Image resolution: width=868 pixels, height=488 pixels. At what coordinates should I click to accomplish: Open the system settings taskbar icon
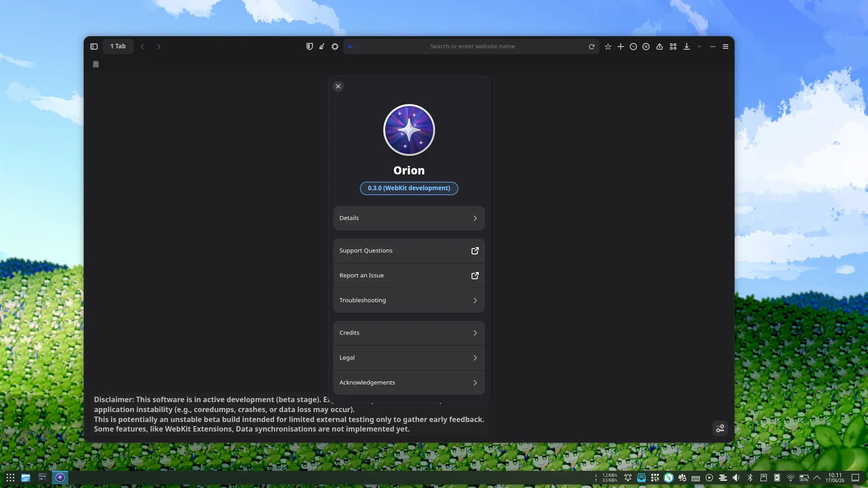[x=42, y=478]
